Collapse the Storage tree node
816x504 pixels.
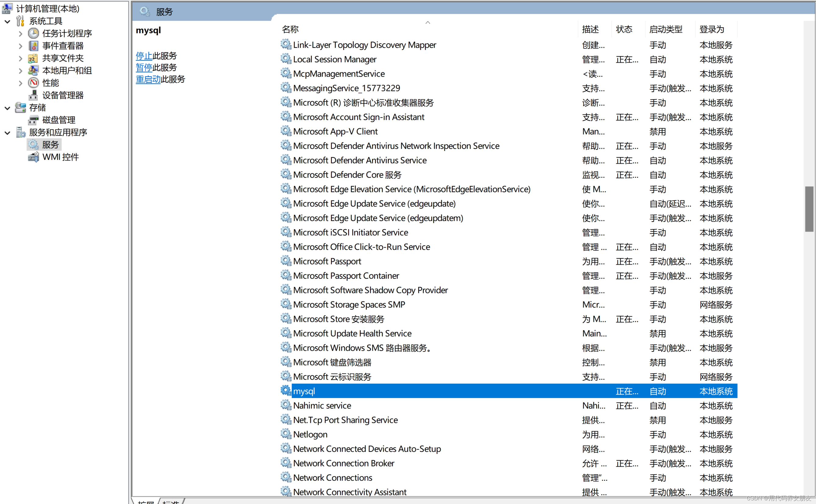coord(7,108)
